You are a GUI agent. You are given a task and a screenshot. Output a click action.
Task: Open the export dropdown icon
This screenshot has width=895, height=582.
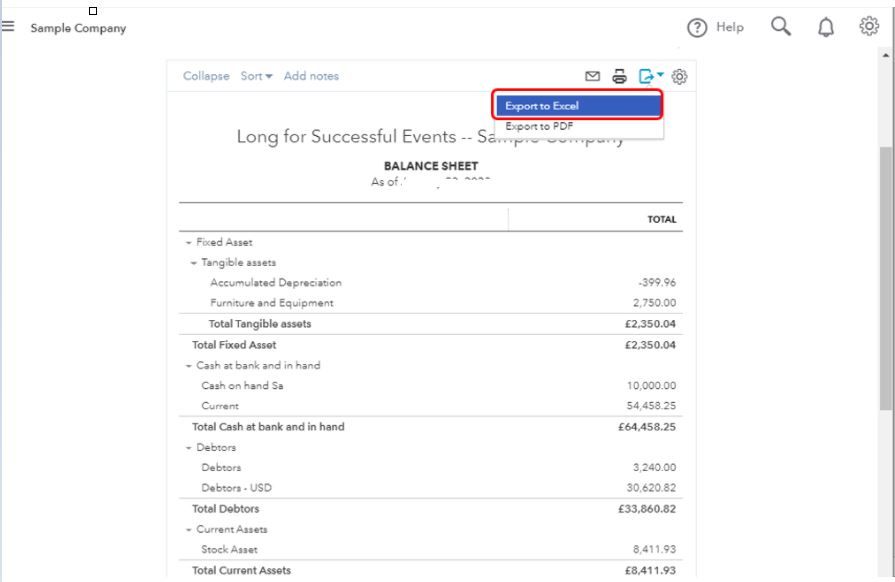(x=650, y=76)
